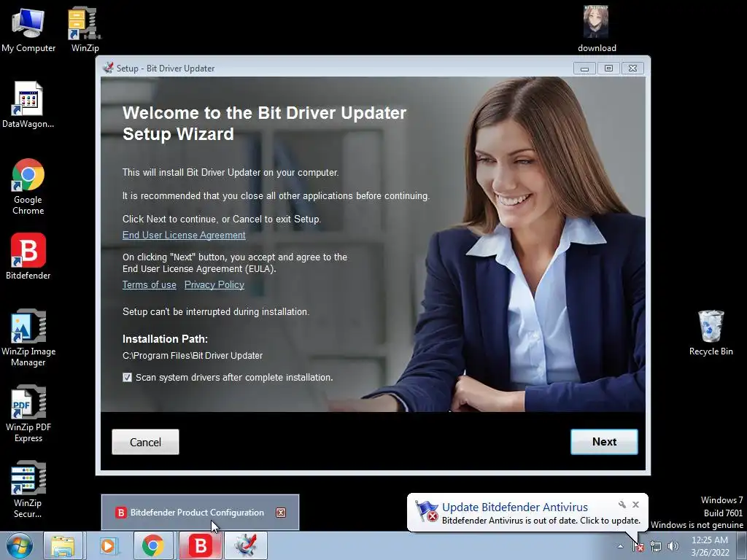Select the Bitdefender Product Configuration window preview

(x=200, y=513)
